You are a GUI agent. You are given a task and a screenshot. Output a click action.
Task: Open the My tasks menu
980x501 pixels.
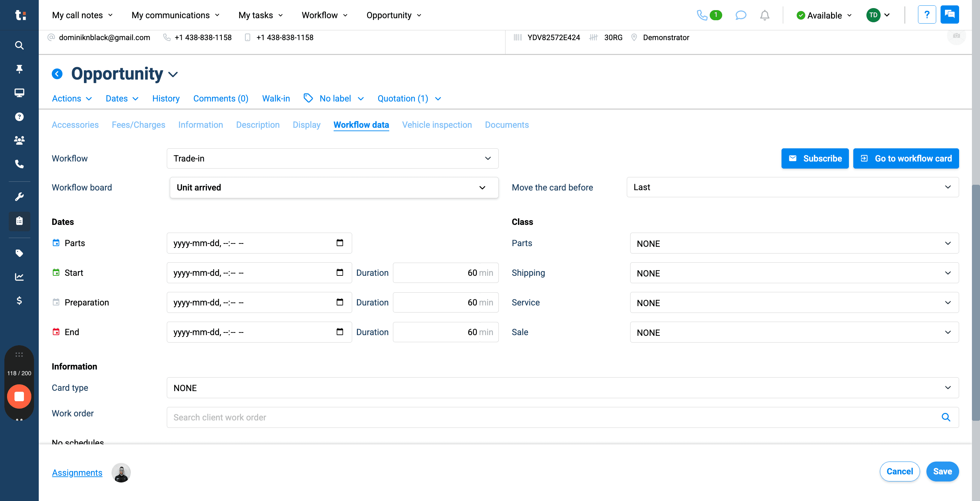[261, 15]
